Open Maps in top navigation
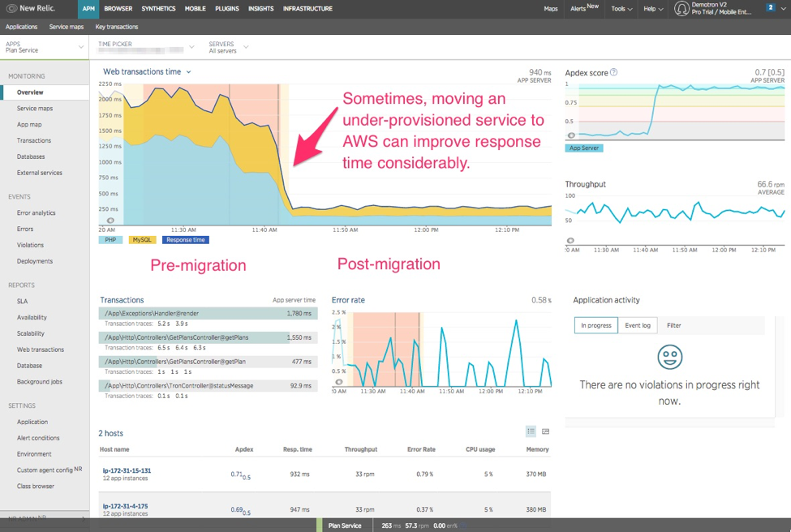This screenshot has width=791, height=532. (551, 9)
